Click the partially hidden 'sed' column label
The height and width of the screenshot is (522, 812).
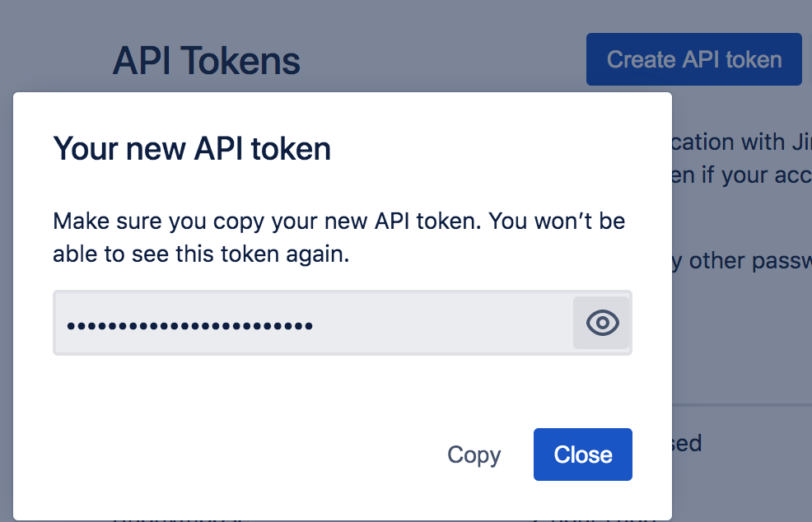[688, 444]
